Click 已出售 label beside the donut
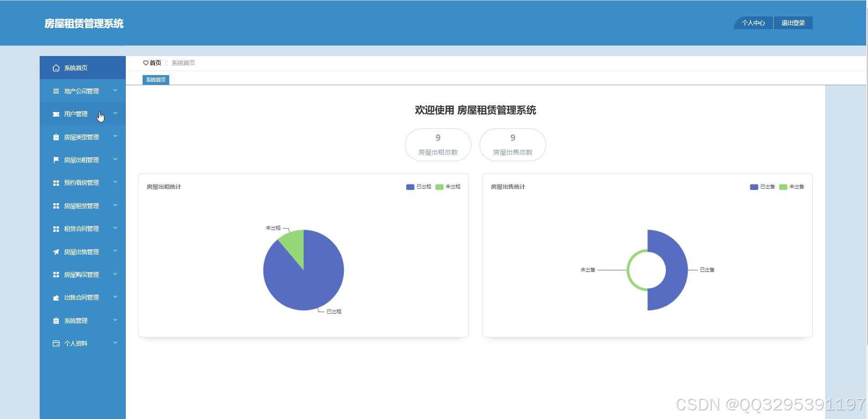This screenshot has width=868, height=419. click(x=707, y=270)
